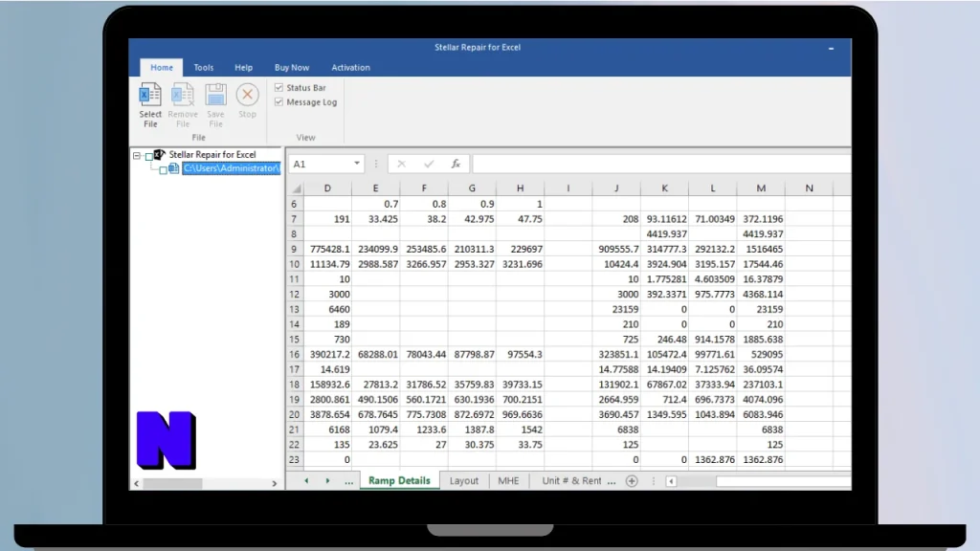Select the Stellar Repair for Excel tree root
This screenshot has height=551, width=980.
[212, 154]
